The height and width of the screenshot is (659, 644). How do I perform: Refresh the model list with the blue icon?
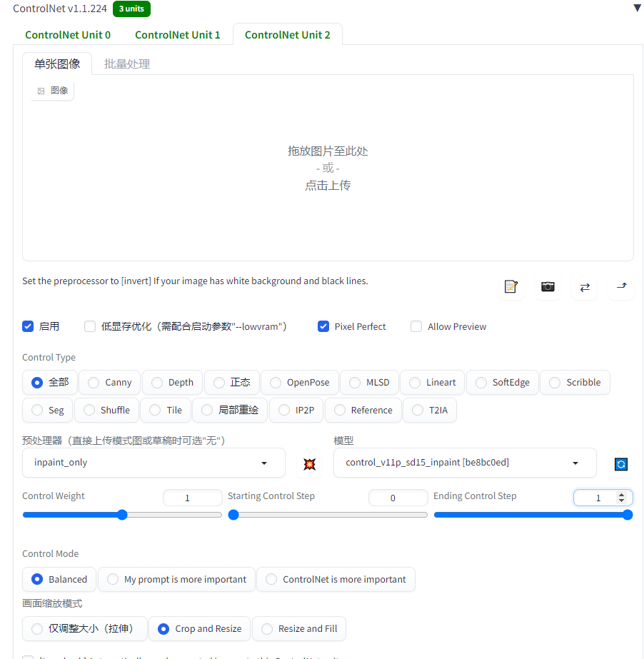coord(620,464)
